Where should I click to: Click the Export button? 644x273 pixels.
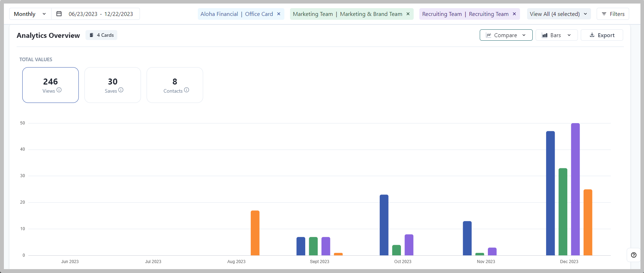click(602, 35)
